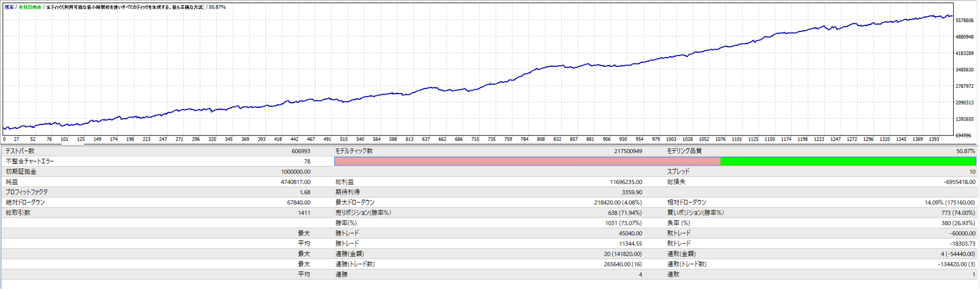The image size is (980, 290).
Task: Select the value 606993
Action: click(x=301, y=151)
